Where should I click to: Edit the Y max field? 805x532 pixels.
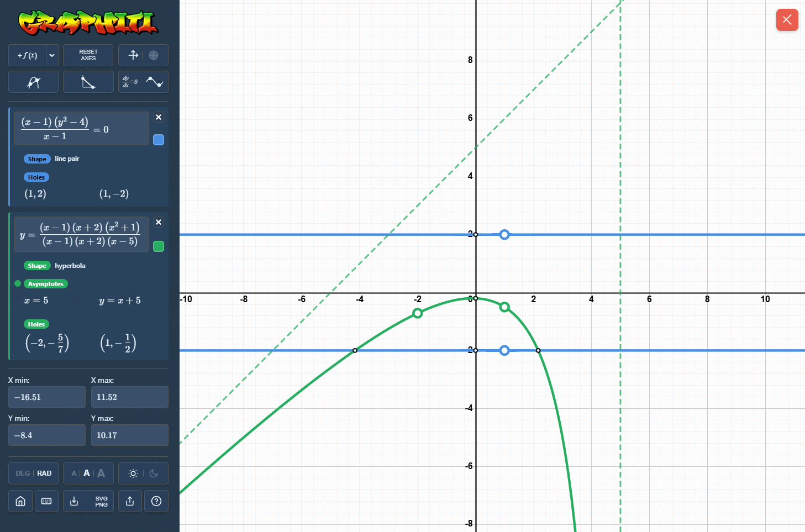[x=130, y=435]
